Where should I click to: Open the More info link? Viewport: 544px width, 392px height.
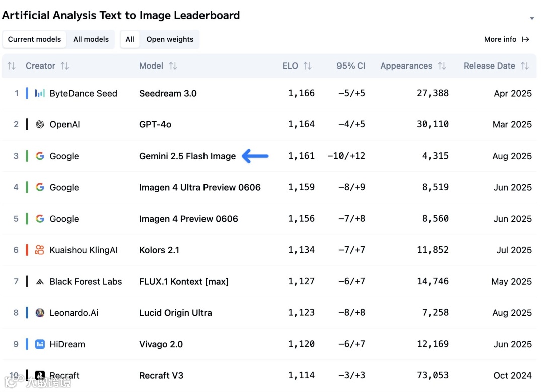pyautogui.click(x=506, y=39)
